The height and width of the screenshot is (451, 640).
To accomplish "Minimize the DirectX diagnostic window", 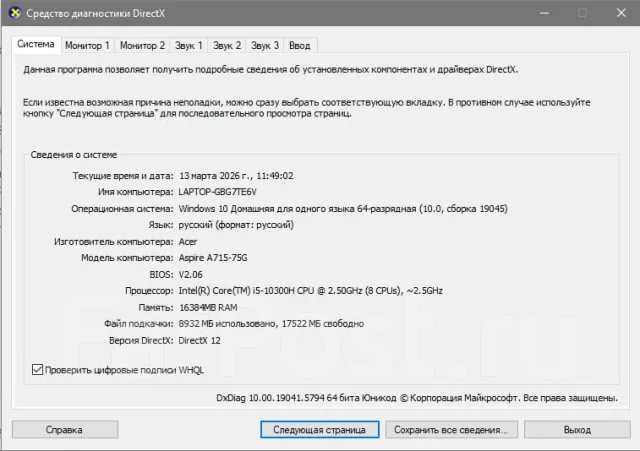I will 544,13.
